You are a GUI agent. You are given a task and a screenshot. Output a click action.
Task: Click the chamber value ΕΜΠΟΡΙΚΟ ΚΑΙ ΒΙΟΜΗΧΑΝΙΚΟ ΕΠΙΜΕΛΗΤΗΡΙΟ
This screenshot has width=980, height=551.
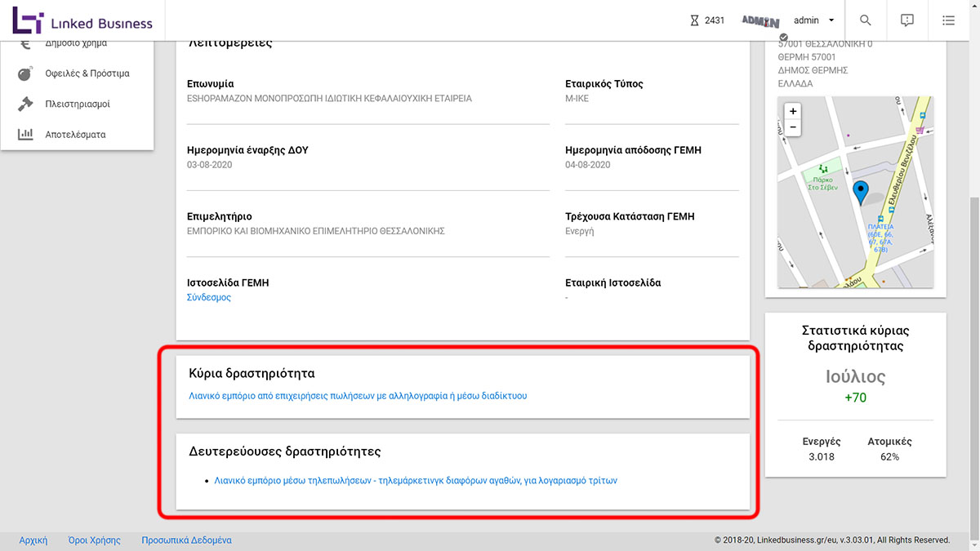point(315,231)
